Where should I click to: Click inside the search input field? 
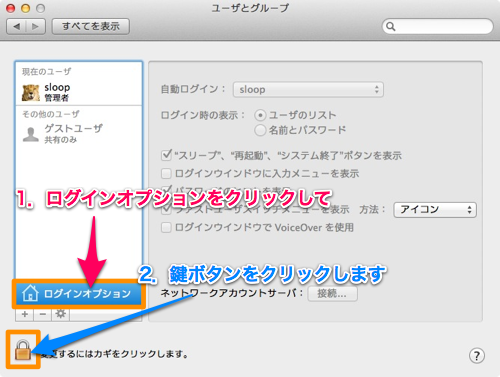click(x=437, y=26)
